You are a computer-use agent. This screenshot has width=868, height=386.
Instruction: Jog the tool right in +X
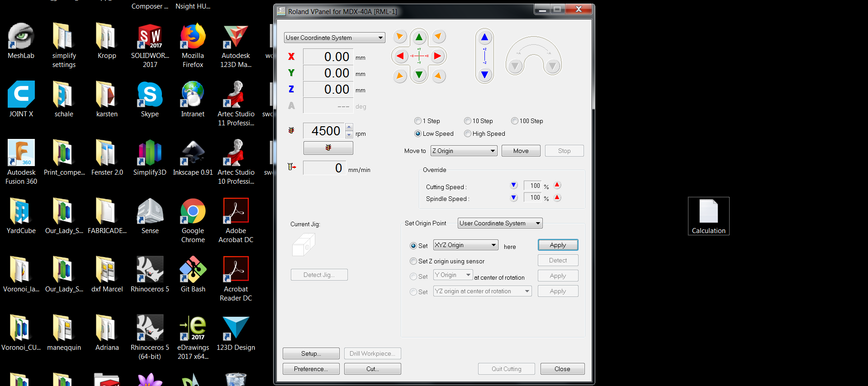click(x=437, y=56)
